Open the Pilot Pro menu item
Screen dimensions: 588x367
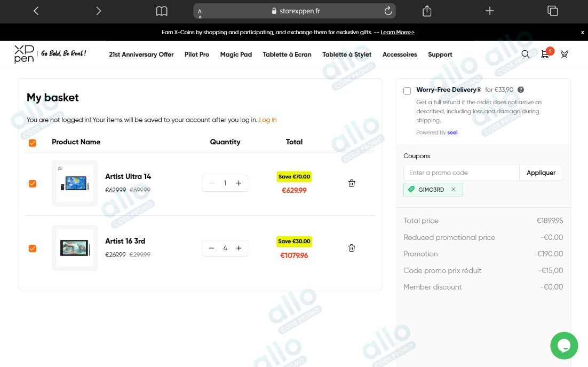click(197, 54)
